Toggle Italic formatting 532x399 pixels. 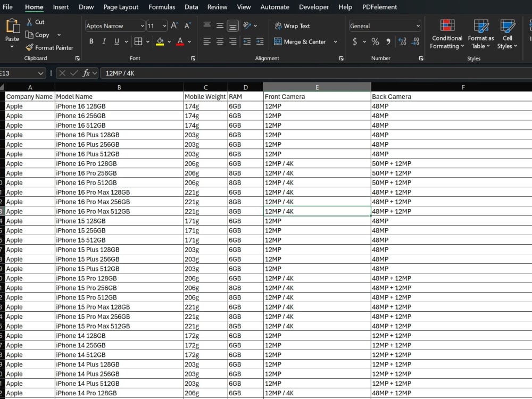(x=104, y=41)
